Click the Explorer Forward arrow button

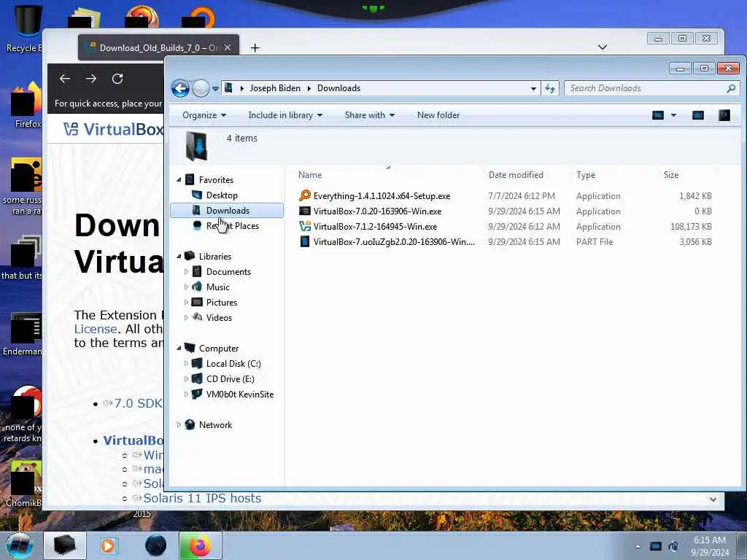pos(201,88)
